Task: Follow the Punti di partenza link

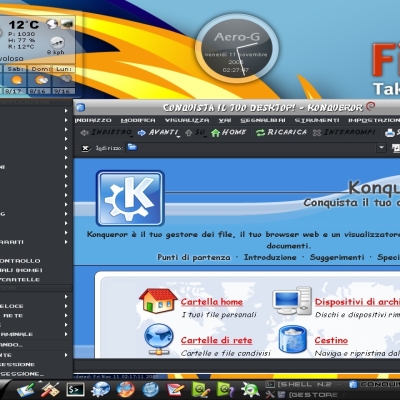Action: [x=194, y=257]
